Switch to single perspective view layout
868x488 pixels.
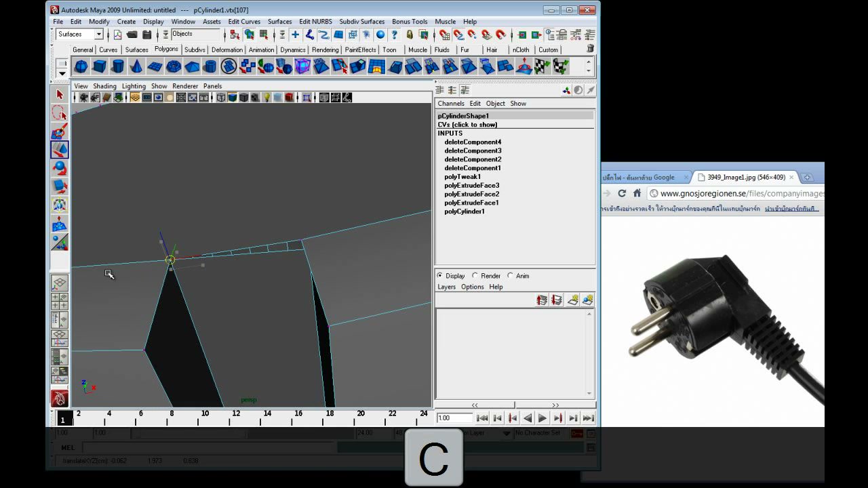click(60, 283)
